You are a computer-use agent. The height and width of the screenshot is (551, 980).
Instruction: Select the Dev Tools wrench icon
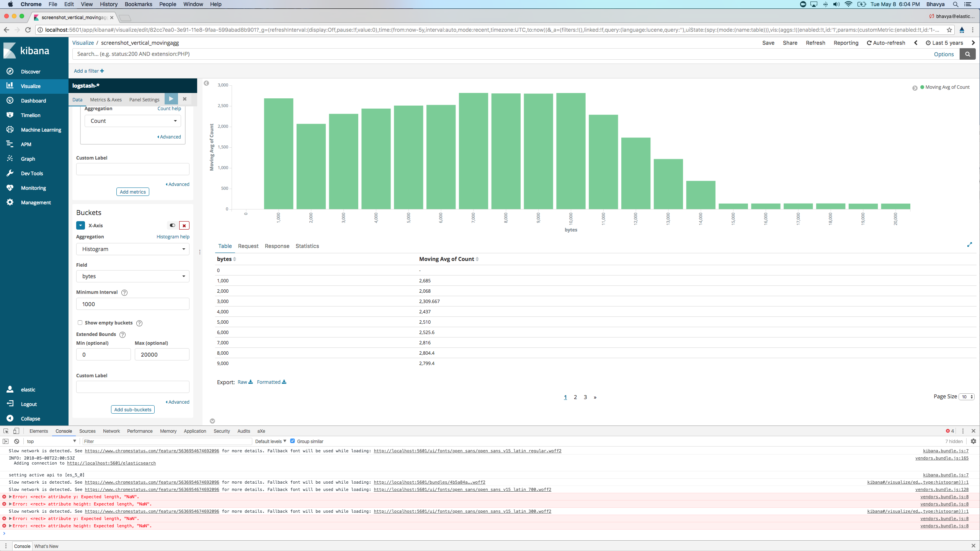click(x=10, y=173)
